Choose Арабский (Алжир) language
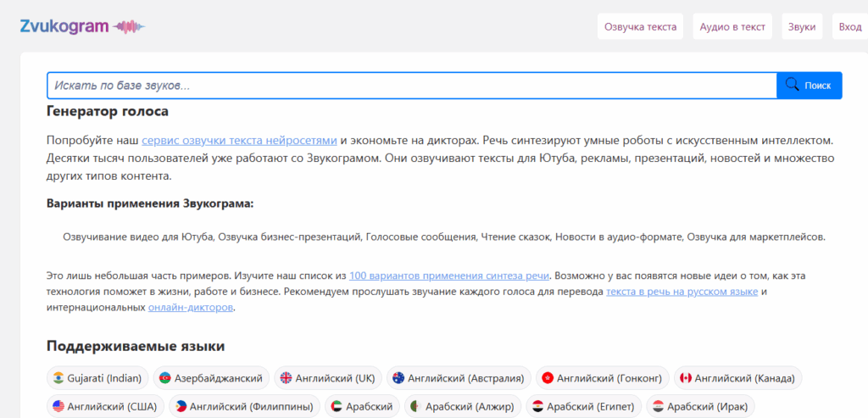 462,406
